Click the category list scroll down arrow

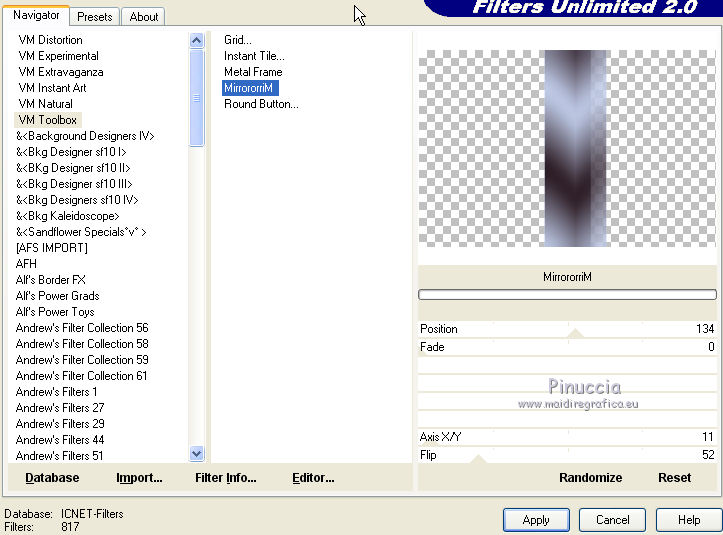[196, 454]
